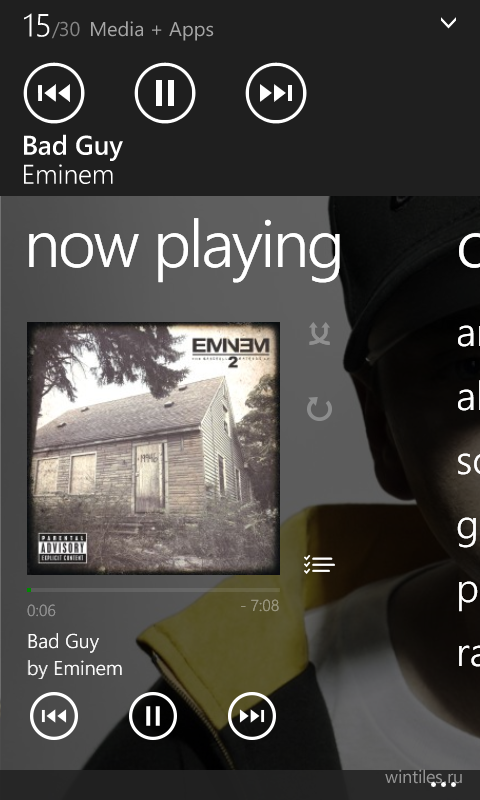Expand the volume panel chevron
This screenshot has height=800, width=480.
pos(448,22)
